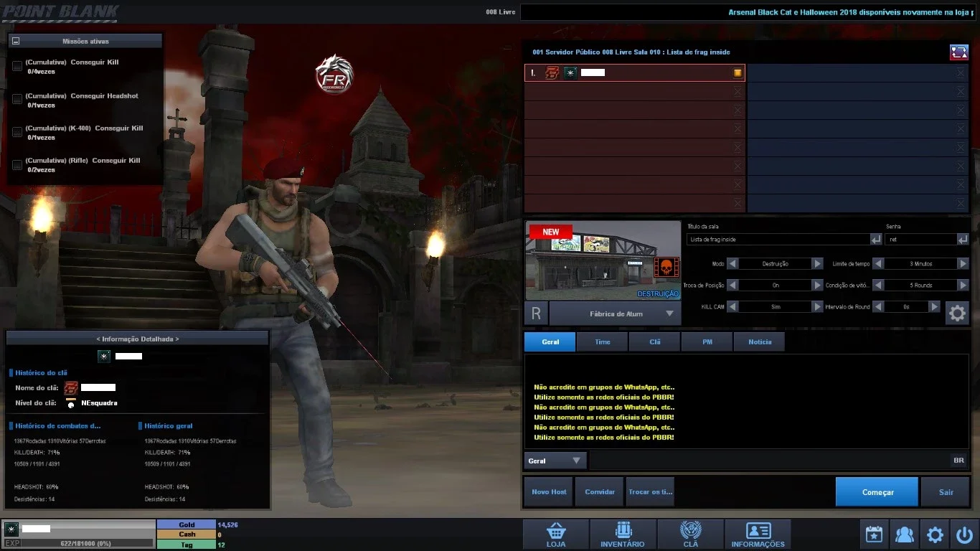Click left arrow for KILL CAM
This screenshot has height=551, width=980.
click(x=732, y=306)
